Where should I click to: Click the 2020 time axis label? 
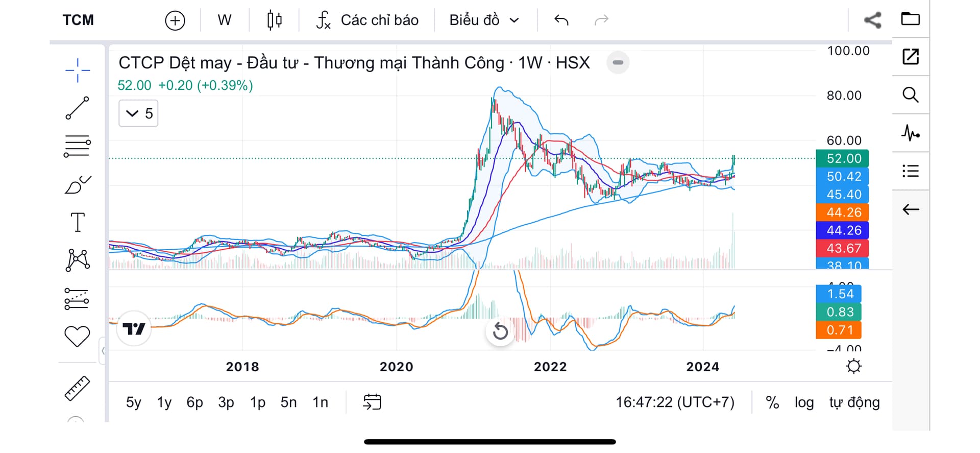[x=397, y=367]
